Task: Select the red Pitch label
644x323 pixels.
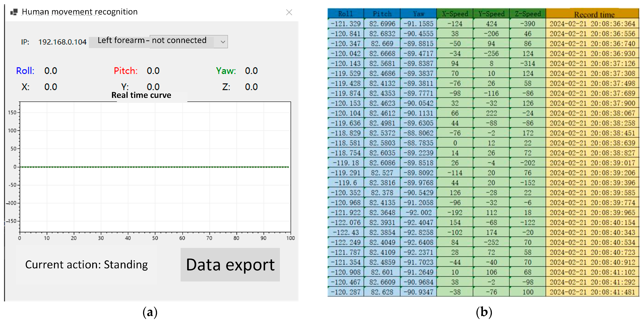Action: (126, 71)
